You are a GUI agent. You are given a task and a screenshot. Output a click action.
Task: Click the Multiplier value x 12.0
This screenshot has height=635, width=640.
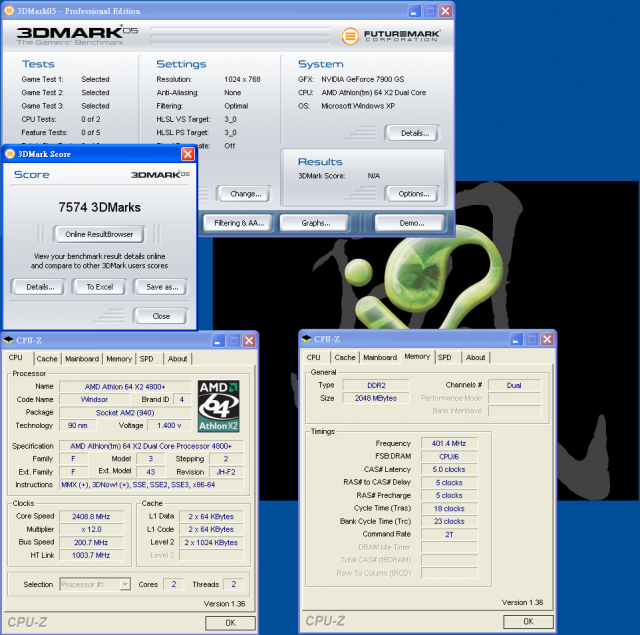[91, 529]
